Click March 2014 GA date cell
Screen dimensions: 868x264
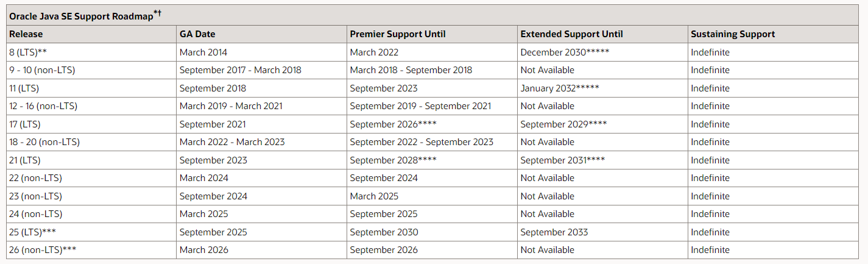tap(203, 52)
